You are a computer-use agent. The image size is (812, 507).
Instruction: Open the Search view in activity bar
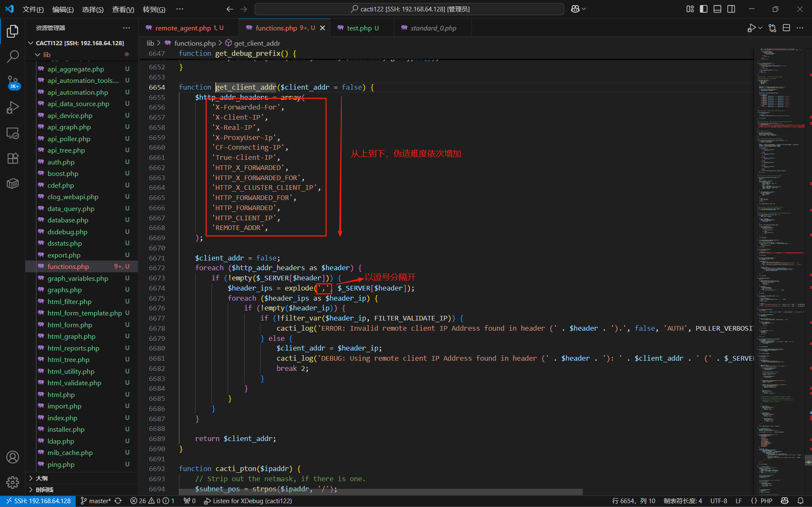tap(13, 56)
